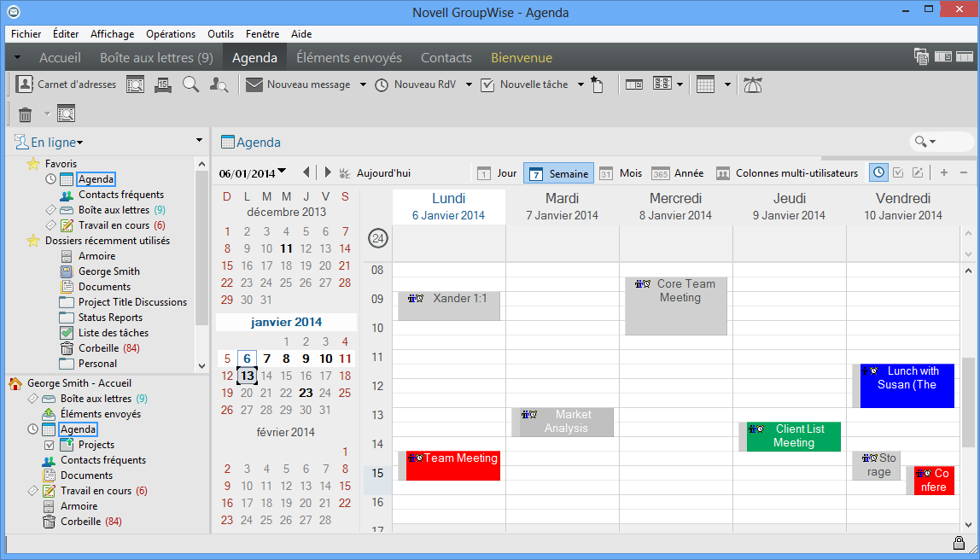Image resolution: width=980 pixels, height=560 pixels.
Task: Click the posted note icon after Nouvelle tâche
Action: [597, 85]
